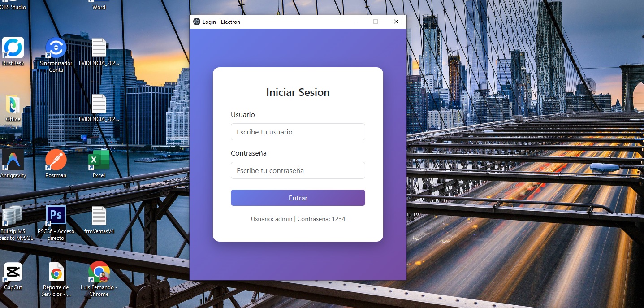The height and width of the screenshot is (308, 644).
Task: Click the Login - Electron window title
Action: [221, 22]
